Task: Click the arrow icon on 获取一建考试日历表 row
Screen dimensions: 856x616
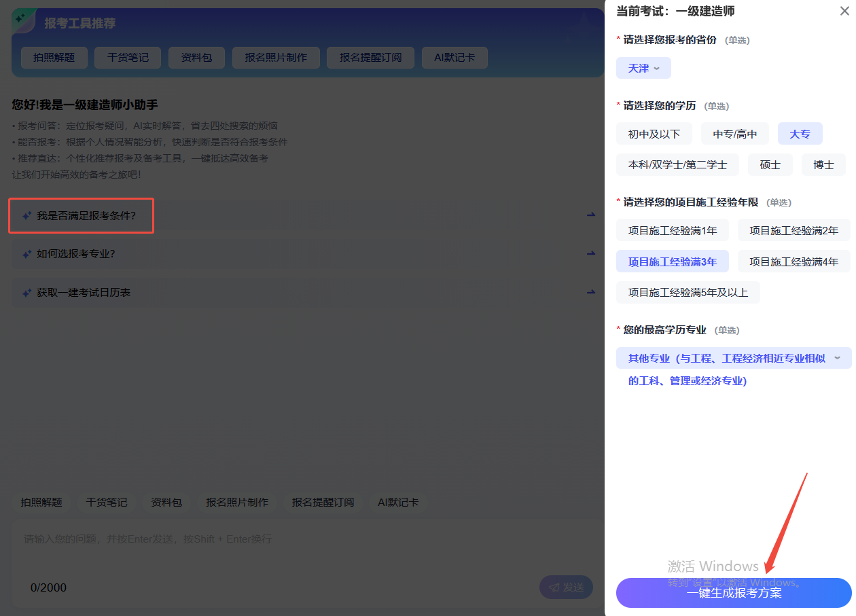Action: (x=590, y=292)
